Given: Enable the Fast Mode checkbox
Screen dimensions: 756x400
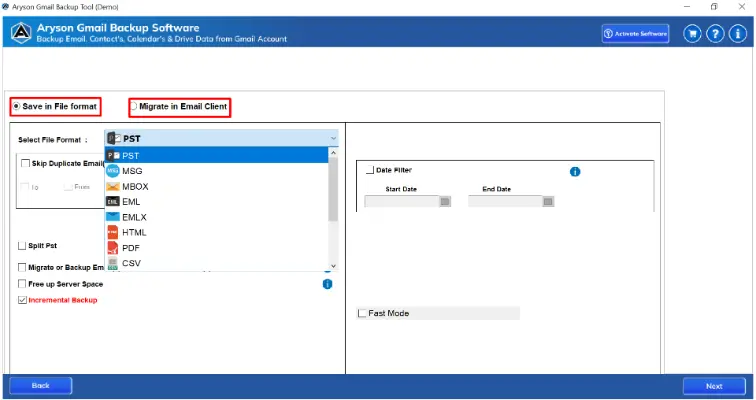Looking at the screenshot, I should pos(362,313).
